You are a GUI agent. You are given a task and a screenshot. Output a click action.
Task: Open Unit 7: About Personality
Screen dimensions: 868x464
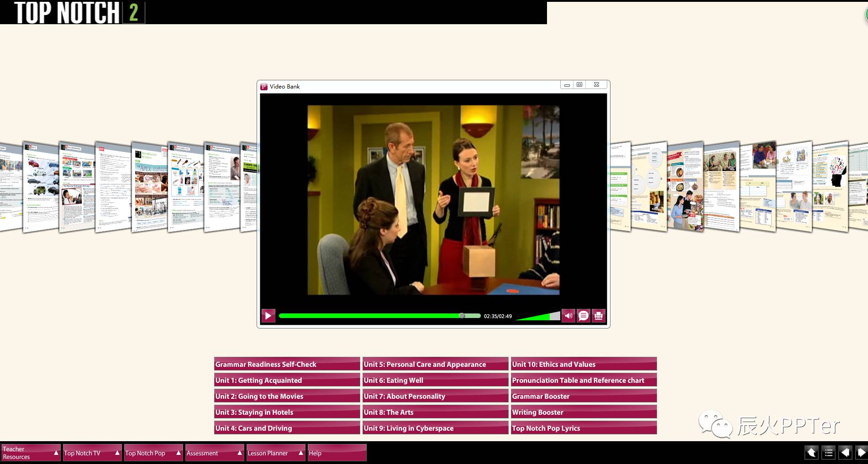435,396
